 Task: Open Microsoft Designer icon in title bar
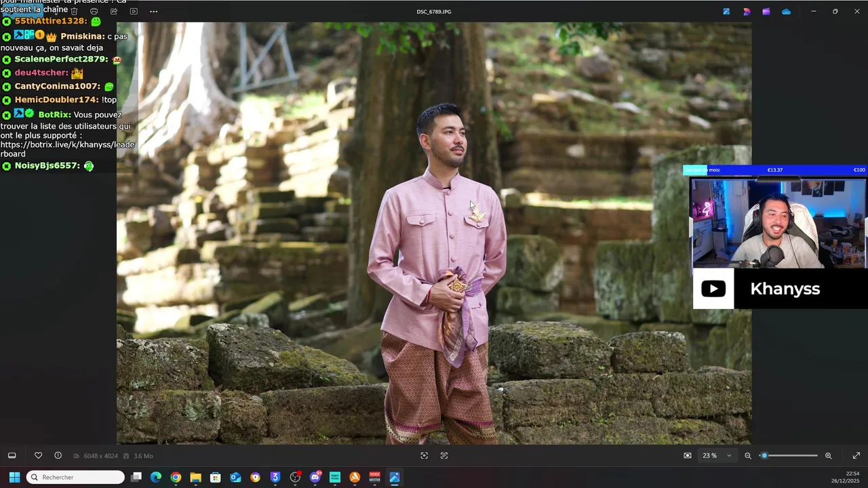(747, 12)
